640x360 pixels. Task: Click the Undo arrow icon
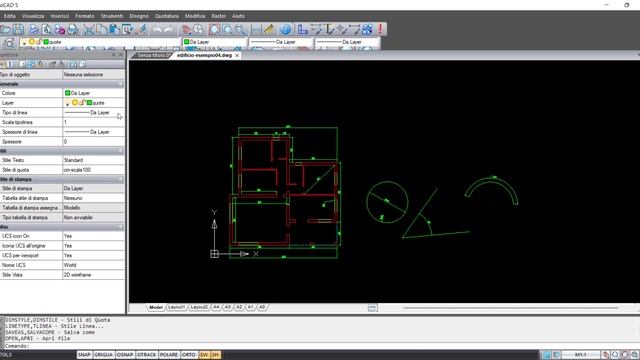157,29
